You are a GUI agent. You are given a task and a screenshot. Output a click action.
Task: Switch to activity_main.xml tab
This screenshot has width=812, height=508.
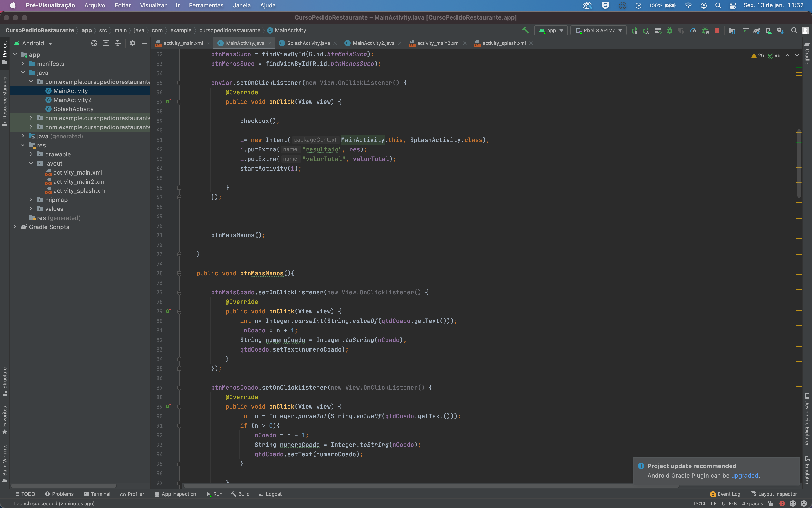183,43
